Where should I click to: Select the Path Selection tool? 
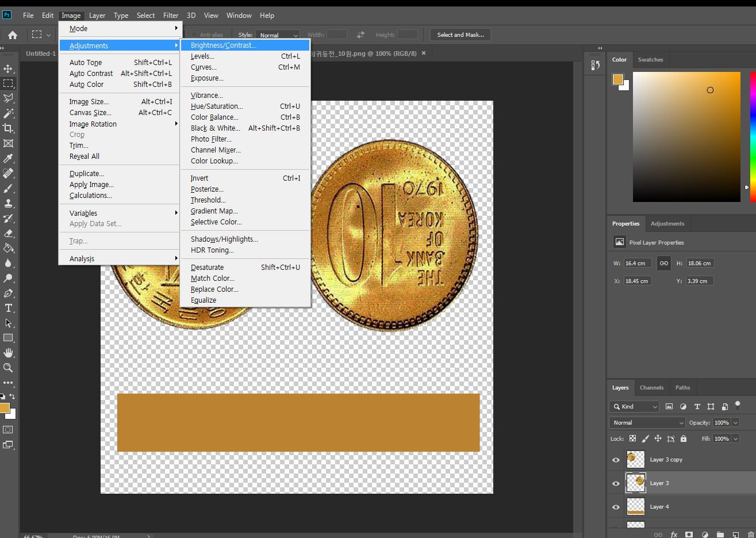point(8,323)
